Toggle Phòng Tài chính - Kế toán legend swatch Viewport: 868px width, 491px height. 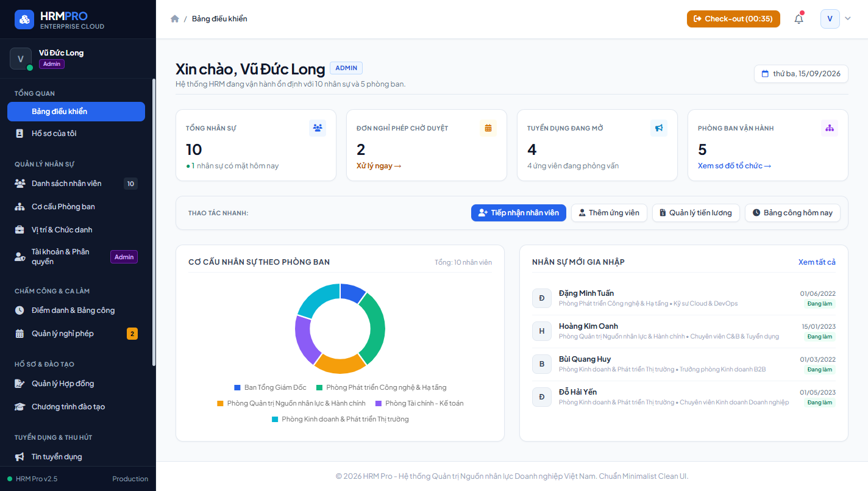click(x=379, y=403)
